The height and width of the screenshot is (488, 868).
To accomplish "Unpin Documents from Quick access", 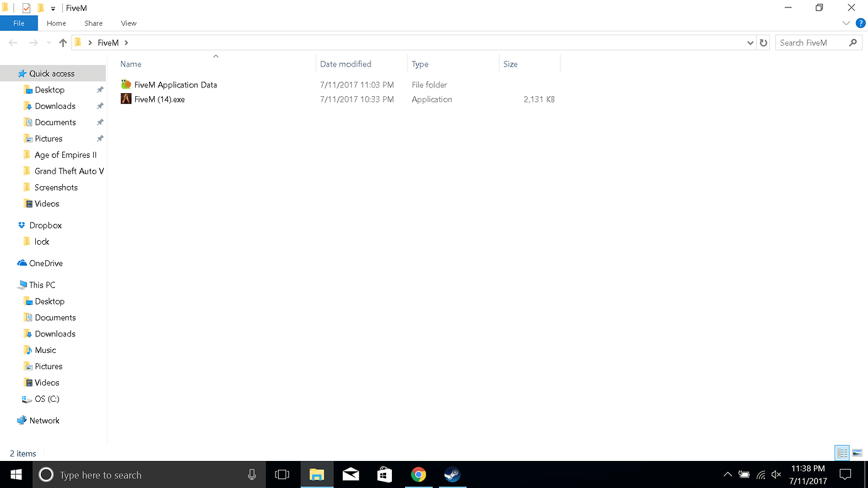I will 99,122.
